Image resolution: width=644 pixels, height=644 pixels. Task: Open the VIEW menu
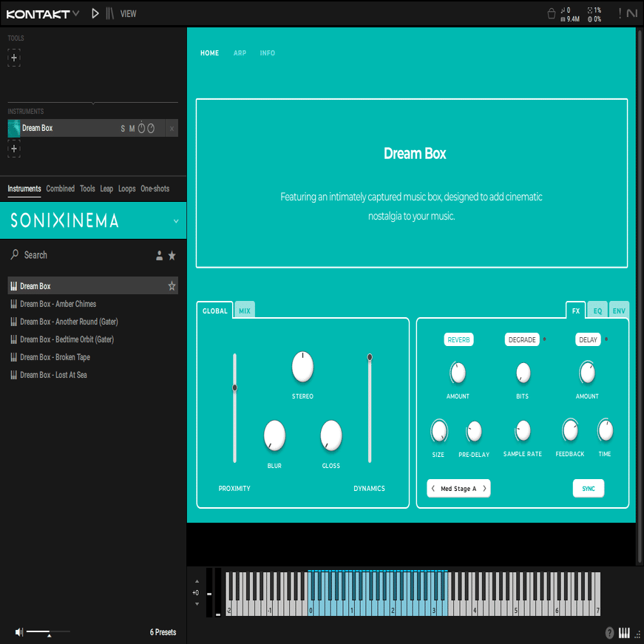tap(128, 14)
